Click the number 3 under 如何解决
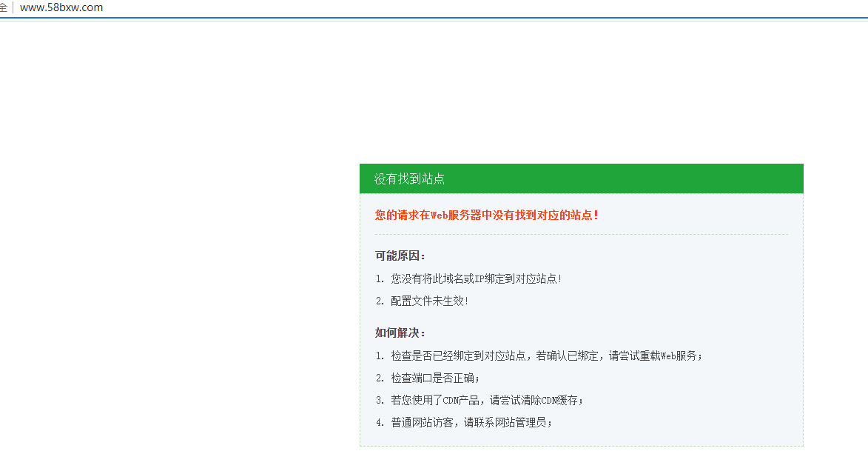 [379, 400]
